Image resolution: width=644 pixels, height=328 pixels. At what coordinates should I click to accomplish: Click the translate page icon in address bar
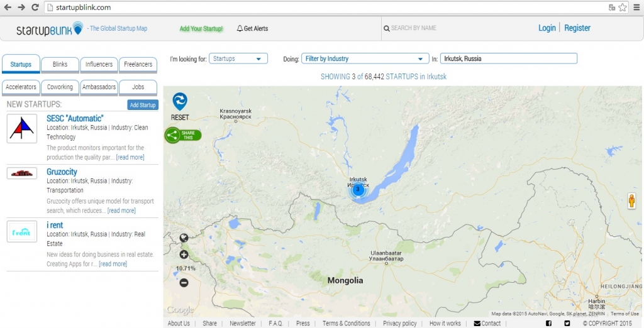611,8
